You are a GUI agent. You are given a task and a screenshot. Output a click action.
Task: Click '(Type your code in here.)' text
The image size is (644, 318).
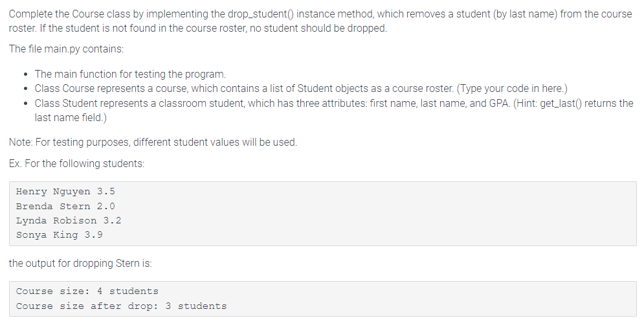pyautogui.click(x=512, y=89)
